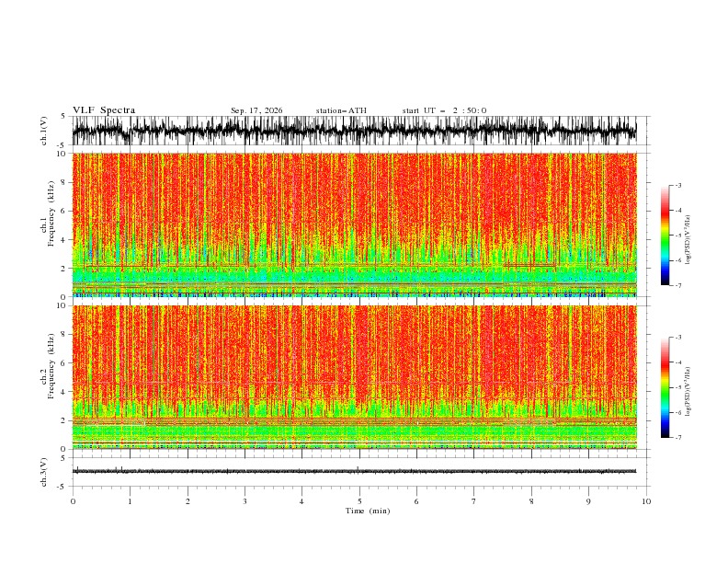The width and height of the screenshot is (728, 563).
Task: Click the 5 minute tick on time axis
Action: click(359, 501)
